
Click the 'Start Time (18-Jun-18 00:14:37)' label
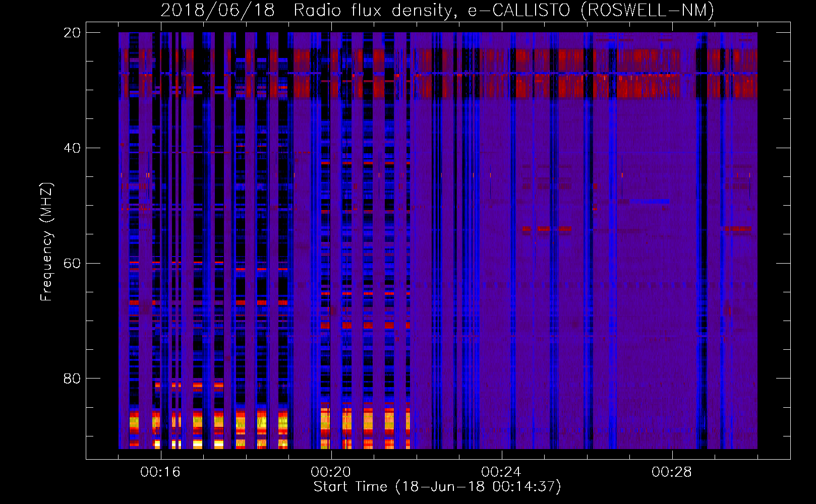pos(437,487)
